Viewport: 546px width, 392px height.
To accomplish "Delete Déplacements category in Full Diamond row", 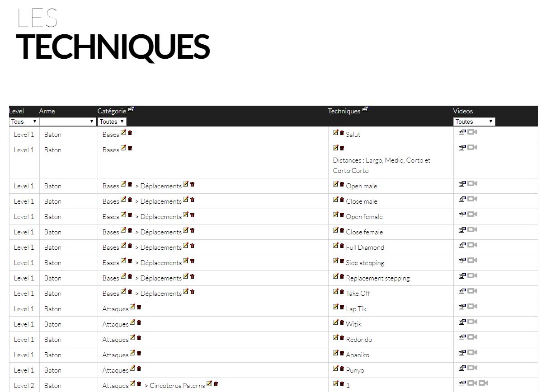I will point(192,246).
